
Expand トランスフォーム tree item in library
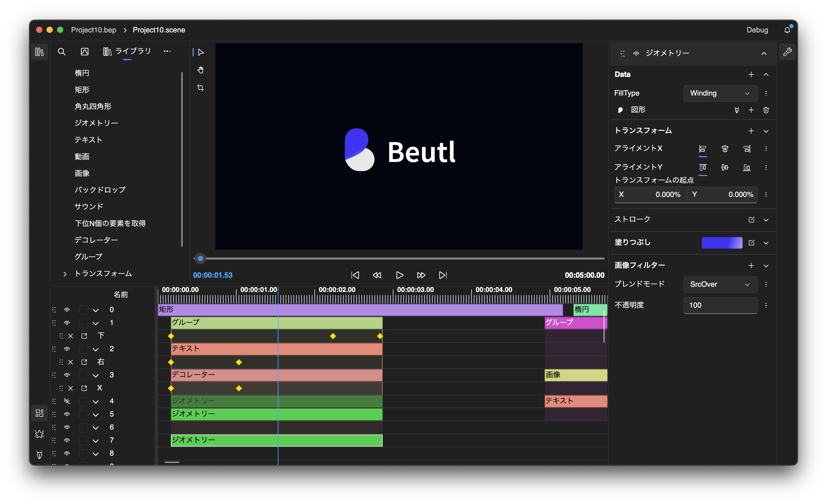coord(65,274)
